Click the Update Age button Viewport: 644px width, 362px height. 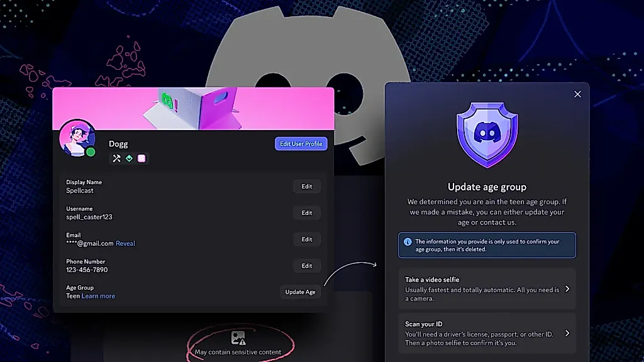tap(300, 292)
